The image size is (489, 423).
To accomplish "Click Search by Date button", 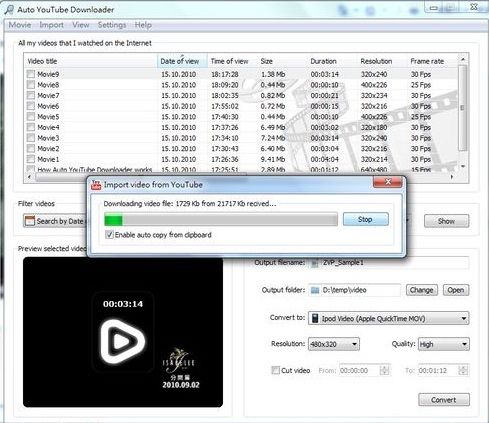I will (55, 221).
